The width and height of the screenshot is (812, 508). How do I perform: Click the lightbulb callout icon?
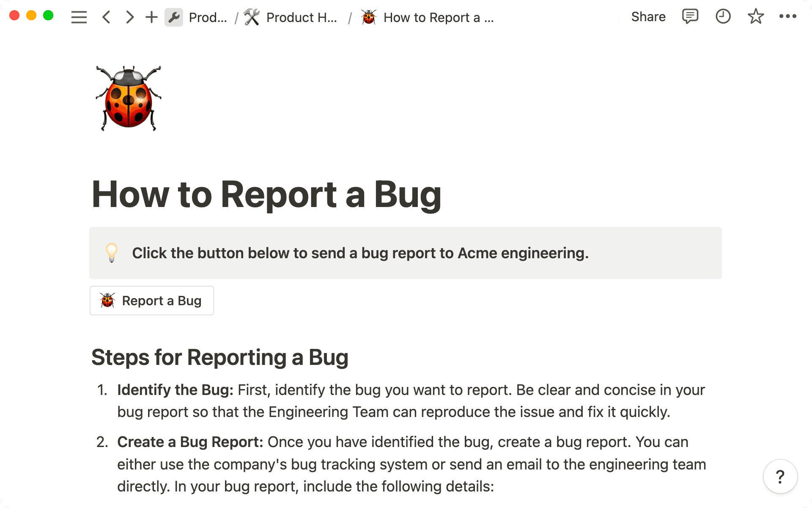(x=112, y=253)
